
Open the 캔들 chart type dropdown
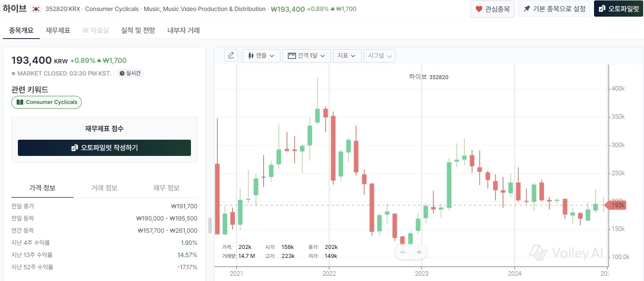coord(261,56)
